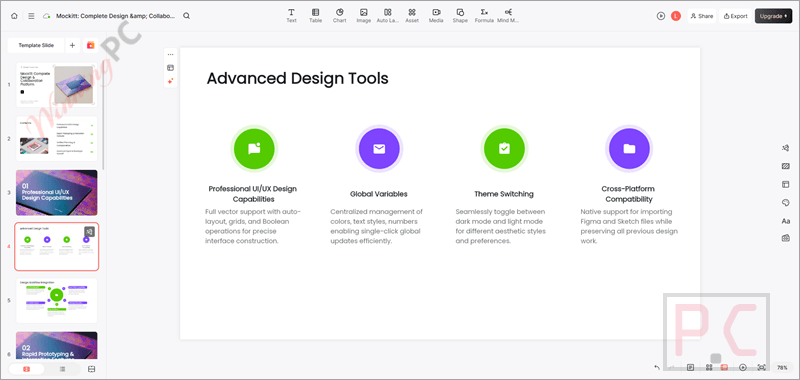Select the Advanced Design Tools title

pyautogui.click(x=297, y=79)
